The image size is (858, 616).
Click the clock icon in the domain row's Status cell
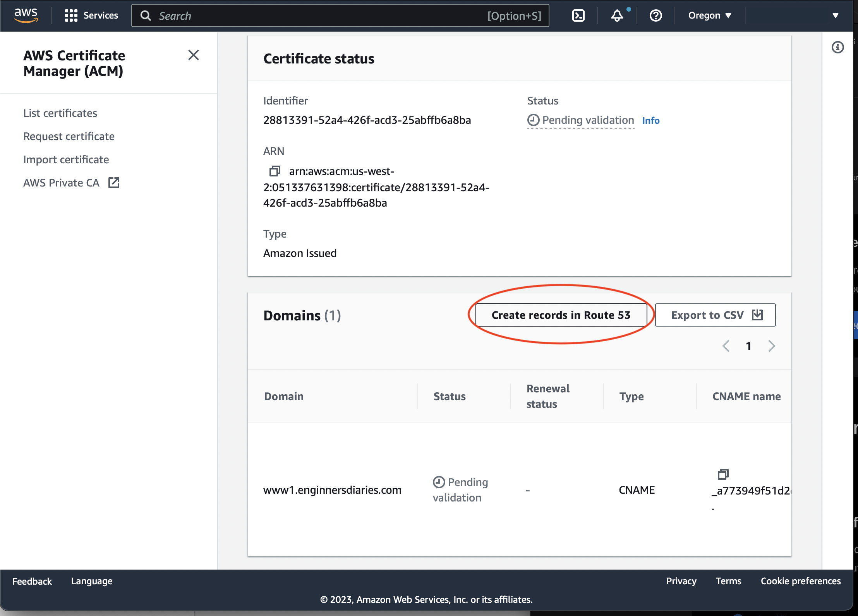tap(439, 482)
